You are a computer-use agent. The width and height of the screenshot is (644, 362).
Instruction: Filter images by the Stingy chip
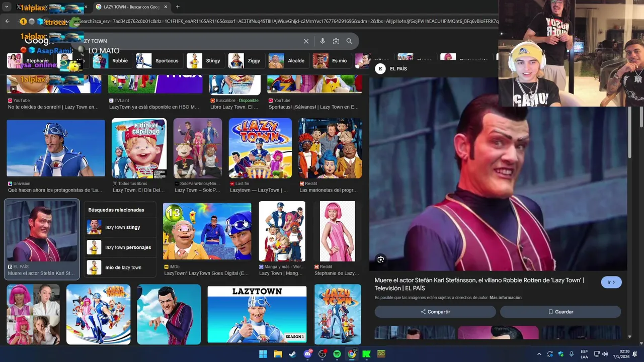click(204, 61)
